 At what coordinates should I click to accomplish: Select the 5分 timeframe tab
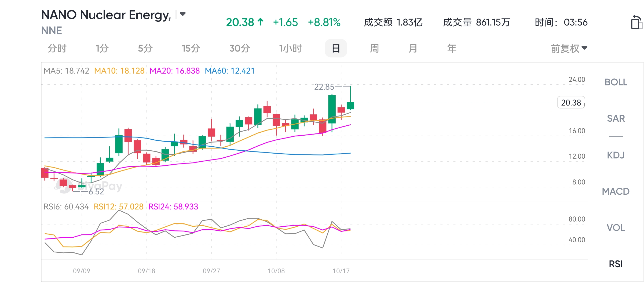[145, 48]
